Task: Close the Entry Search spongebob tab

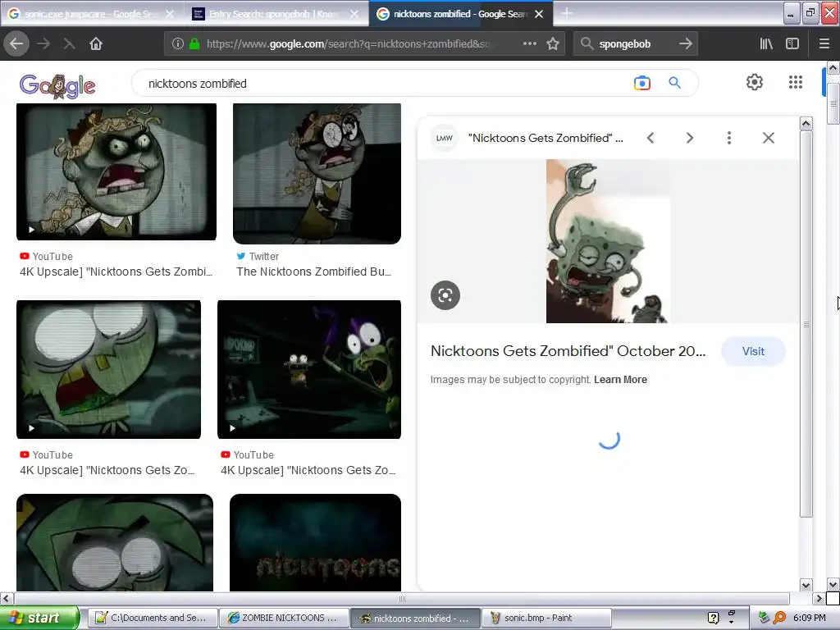Action: [354, 14]
